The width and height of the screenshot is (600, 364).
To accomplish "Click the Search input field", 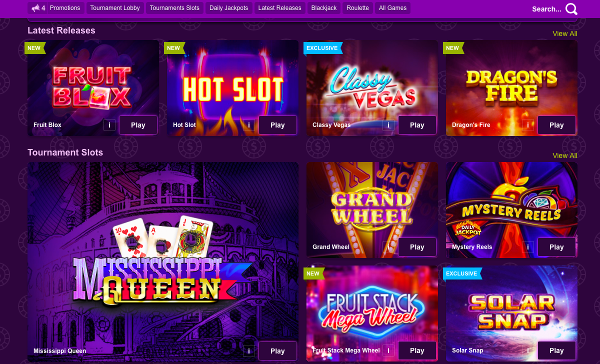I will pos(546,9).
